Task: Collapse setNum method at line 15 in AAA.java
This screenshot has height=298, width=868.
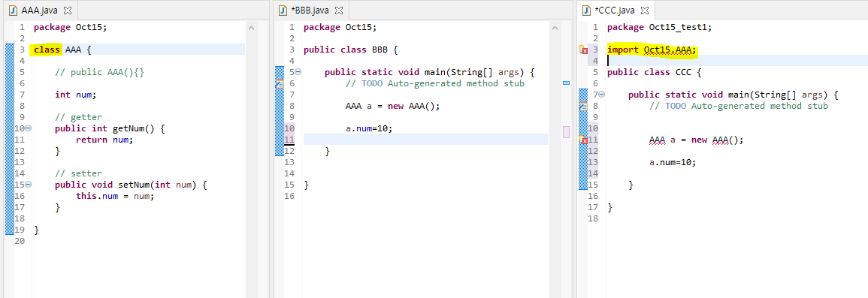Action: pos(29,184)
